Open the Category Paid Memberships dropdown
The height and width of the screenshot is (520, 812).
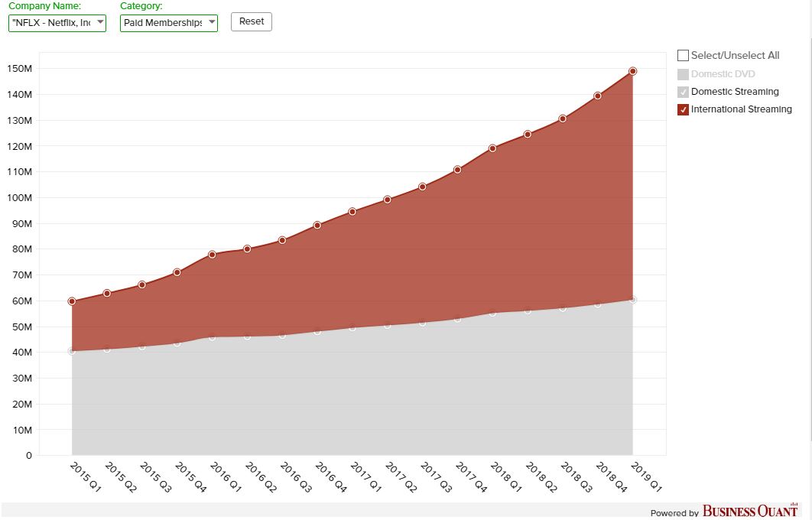point(169,23)
